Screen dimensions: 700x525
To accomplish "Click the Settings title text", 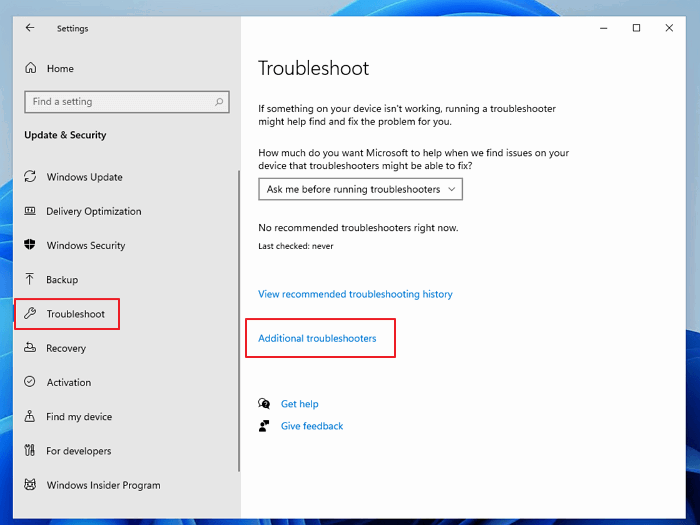I will [x=72, y=29].
